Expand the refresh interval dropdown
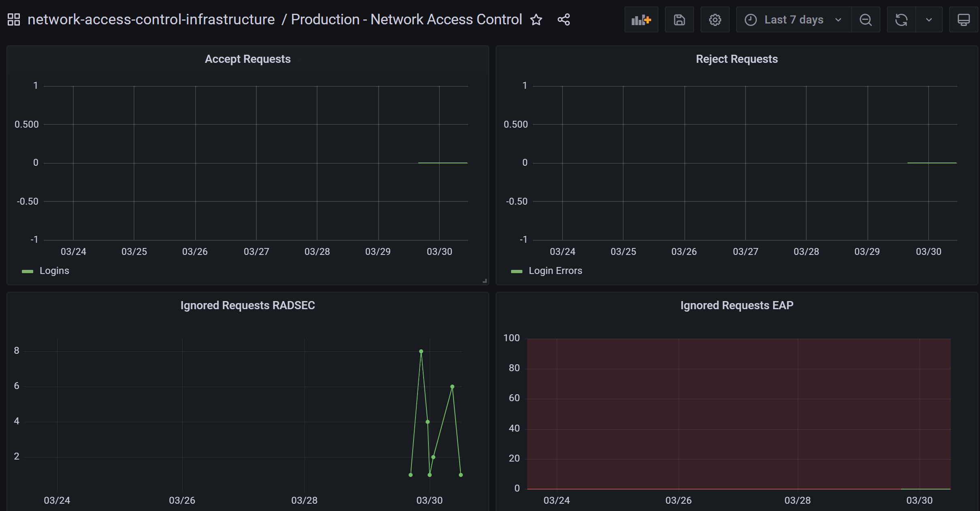 [929, 19]
